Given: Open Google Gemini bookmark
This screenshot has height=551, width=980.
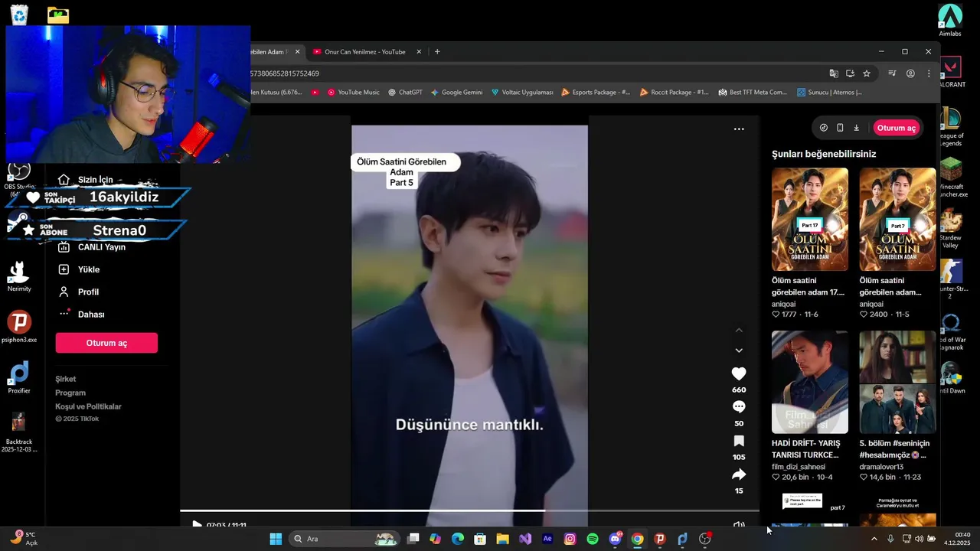Looking at the screenshot, I should (x=456, y=93).
